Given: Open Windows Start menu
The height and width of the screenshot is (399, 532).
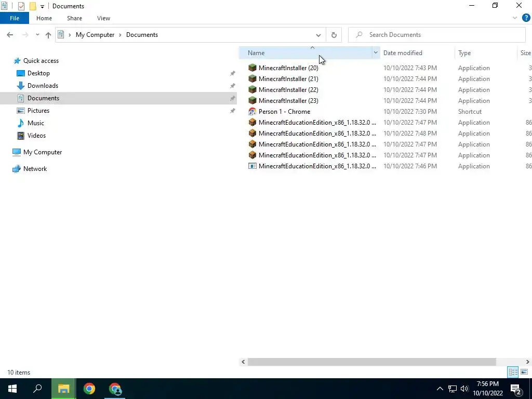Looking at the screenshot, I should tap(12, 389).
